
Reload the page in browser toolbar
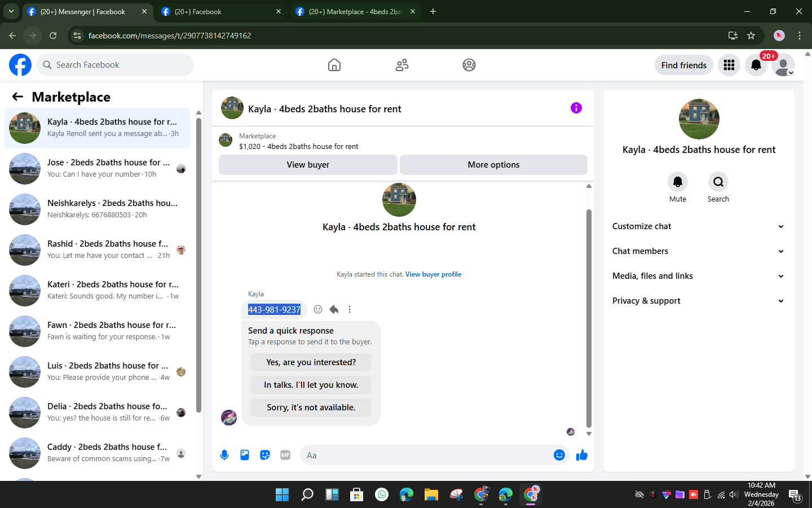tap(53, 36)
